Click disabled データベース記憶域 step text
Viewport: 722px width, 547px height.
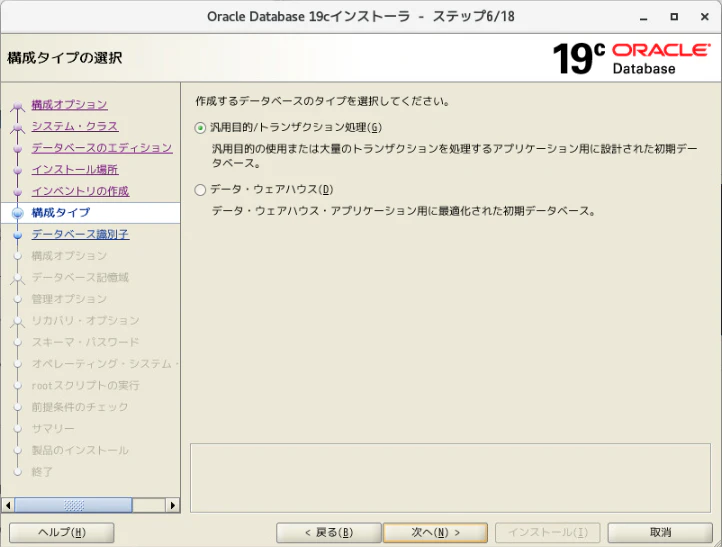click(x=80, y=278)
